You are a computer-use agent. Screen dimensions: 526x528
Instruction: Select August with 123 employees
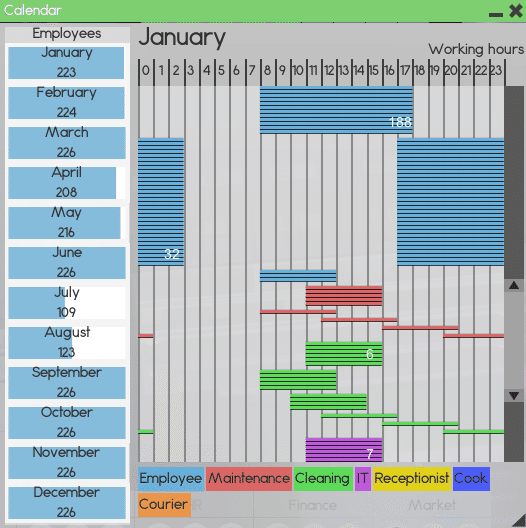coord(66,343)
